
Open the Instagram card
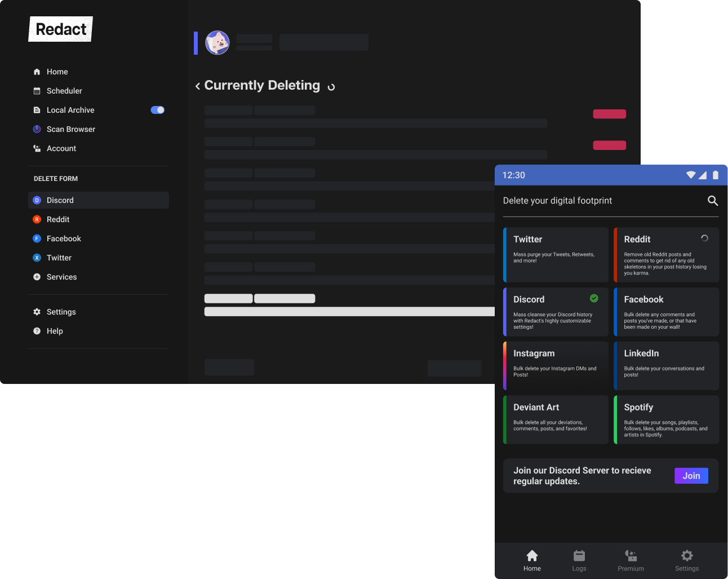tap(556, 366)
